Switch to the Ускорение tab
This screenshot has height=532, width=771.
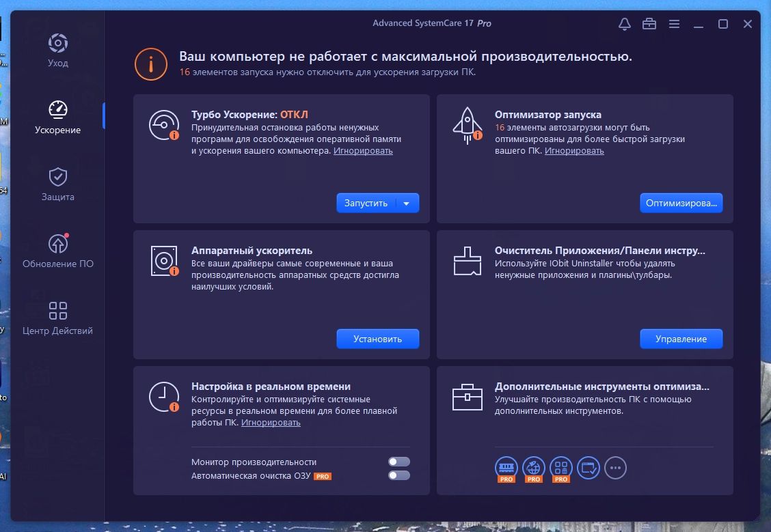pyautogui.click(x=57, y=116)
